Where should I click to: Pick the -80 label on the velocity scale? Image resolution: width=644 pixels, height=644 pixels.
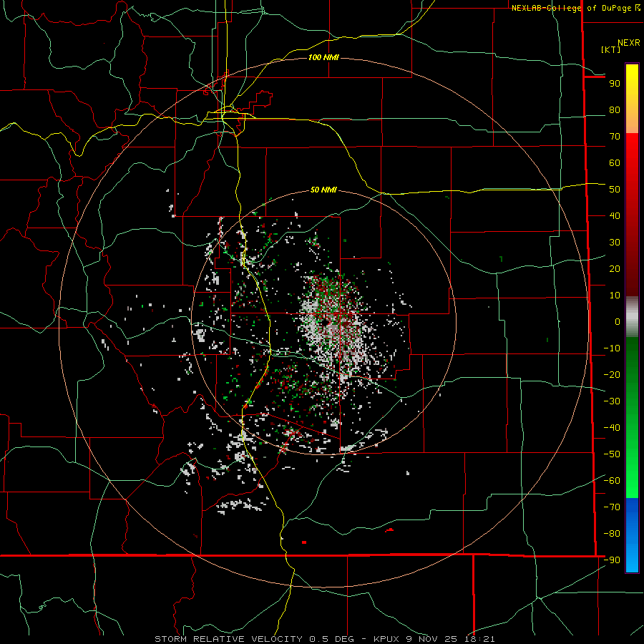(612, 534)
